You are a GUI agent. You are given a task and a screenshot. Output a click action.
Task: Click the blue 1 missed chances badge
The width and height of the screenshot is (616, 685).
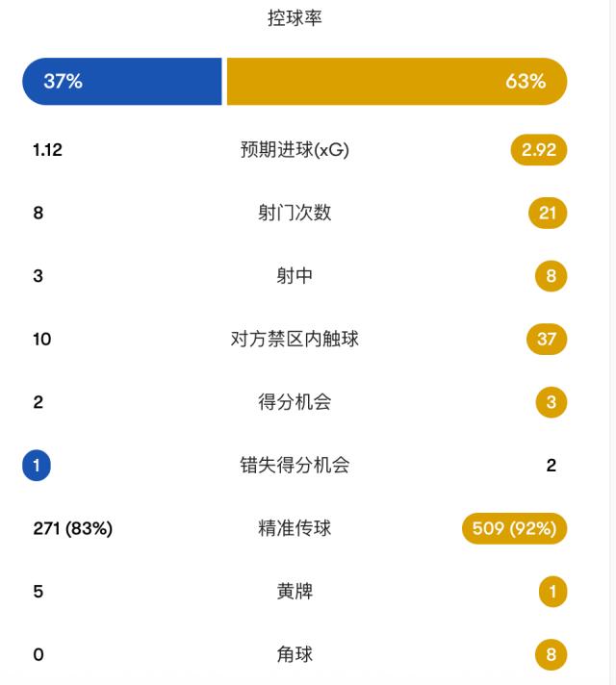point(37,466)
